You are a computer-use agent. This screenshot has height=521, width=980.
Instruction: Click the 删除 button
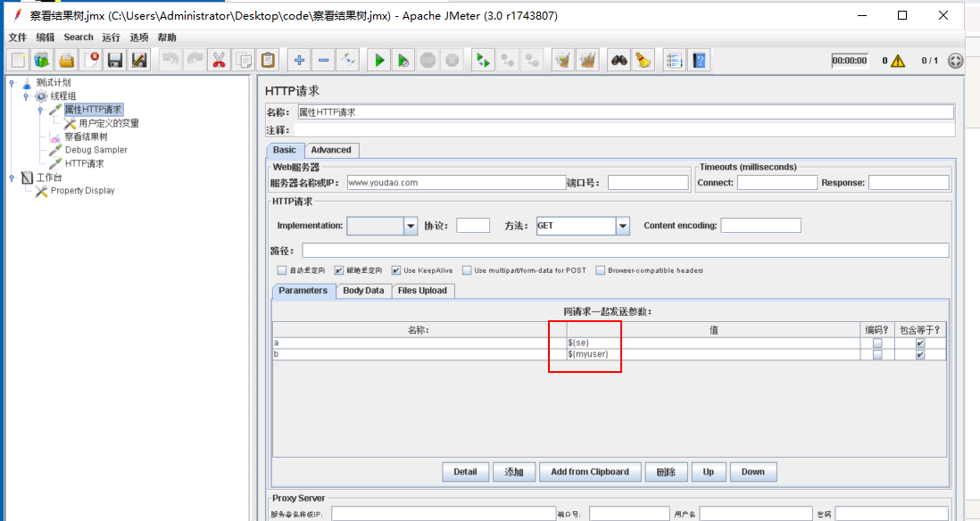[x=666, y=472]
